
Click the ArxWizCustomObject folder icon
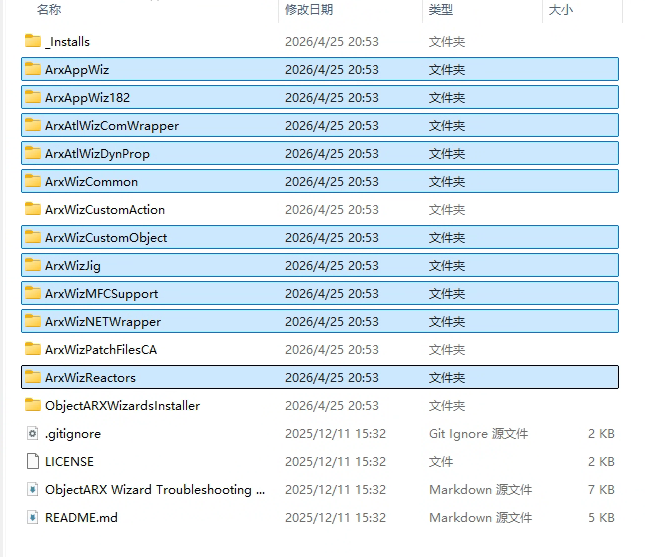click(32, 237)
